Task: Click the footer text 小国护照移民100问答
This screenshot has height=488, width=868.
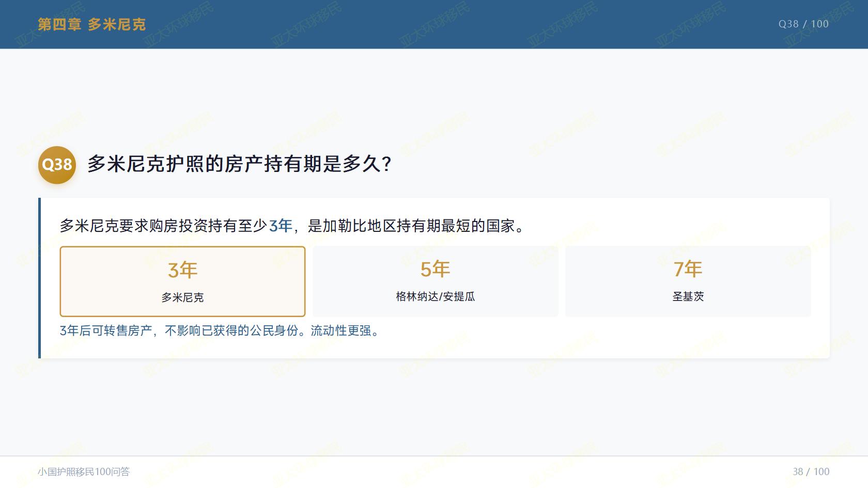Action: tap(84, 471)
